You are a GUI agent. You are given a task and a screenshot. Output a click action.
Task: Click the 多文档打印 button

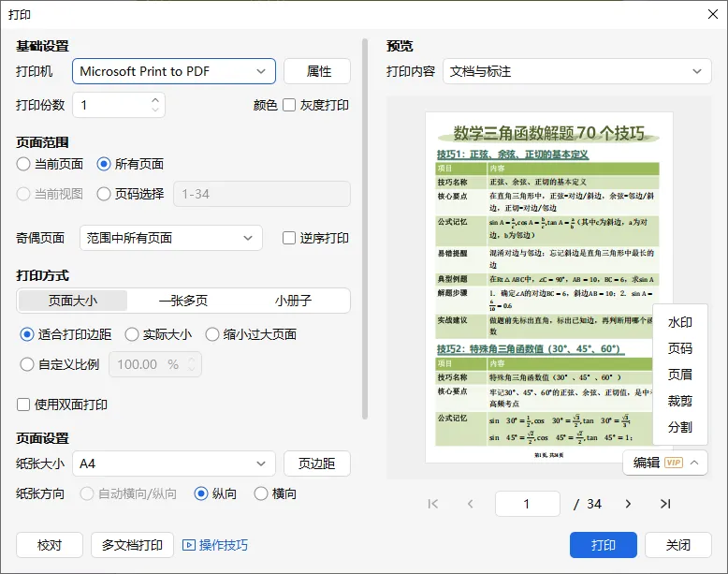(132, 545)
